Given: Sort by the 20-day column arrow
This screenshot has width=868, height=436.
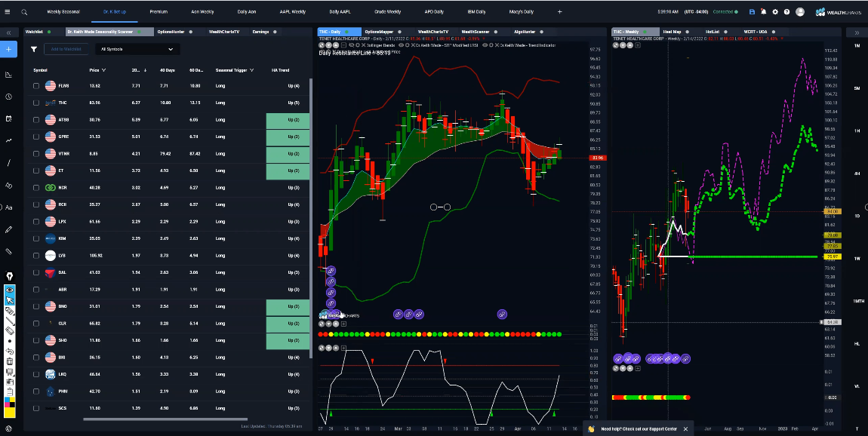Looking at the screenshot, I should pos(145,70).
